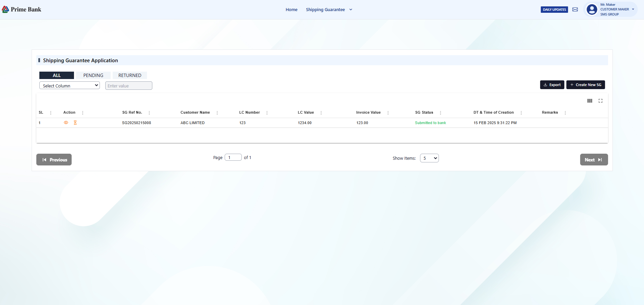Click the Previous page button
The height and width of the screenshot is (305, 644).
[x=54, y=160]
